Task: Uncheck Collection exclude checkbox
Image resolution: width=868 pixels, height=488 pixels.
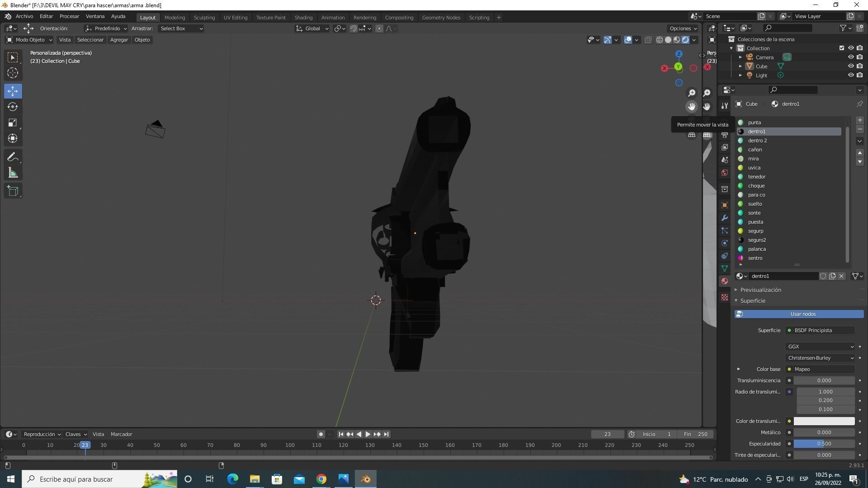Action: [x=841, y=48]
